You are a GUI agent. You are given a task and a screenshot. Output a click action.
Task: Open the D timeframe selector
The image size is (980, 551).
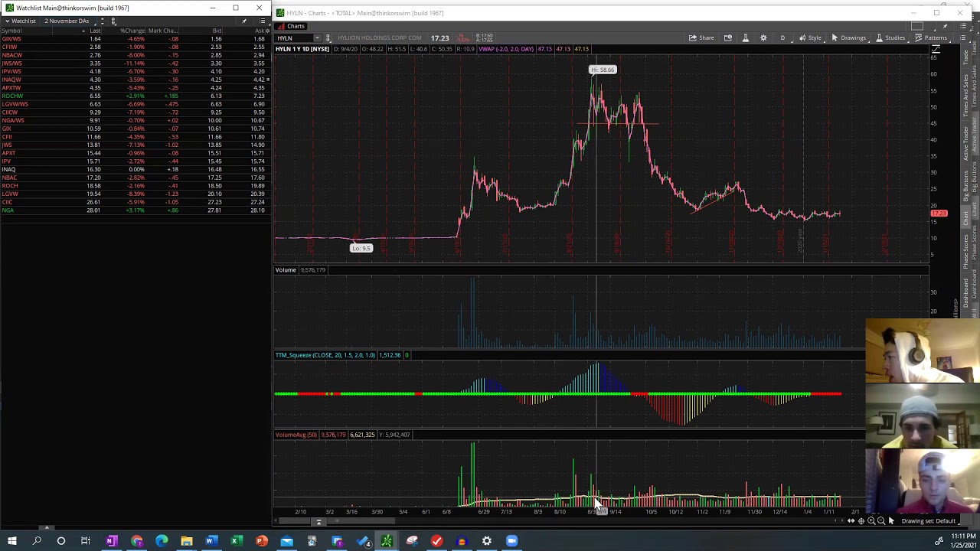782,37
